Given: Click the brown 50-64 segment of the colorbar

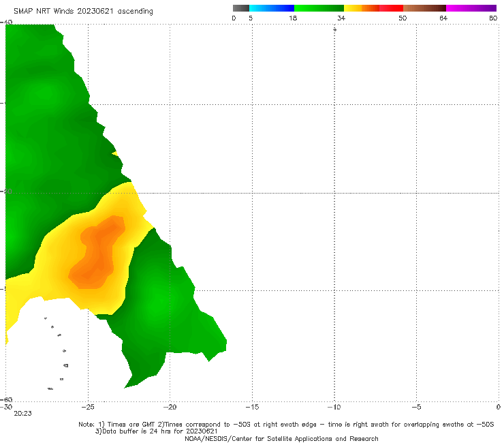Looking at the screenshot, I should pyautogui.click(x=424, y=8).
